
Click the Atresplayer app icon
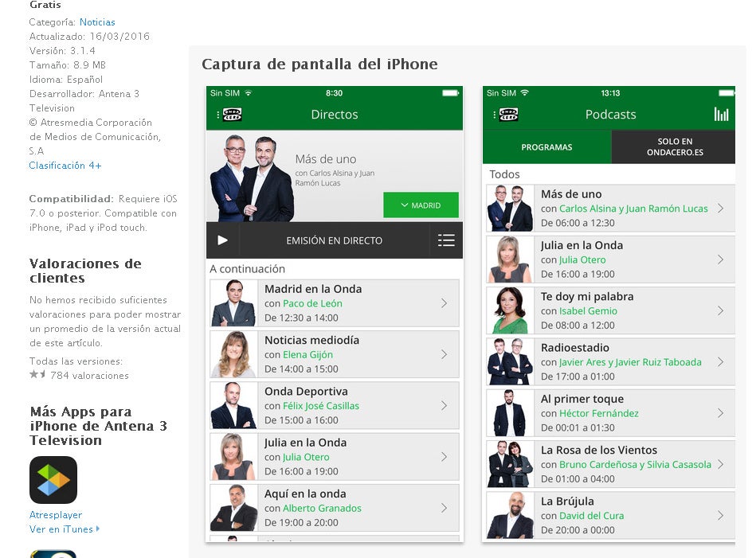click(x=53, y=480)
